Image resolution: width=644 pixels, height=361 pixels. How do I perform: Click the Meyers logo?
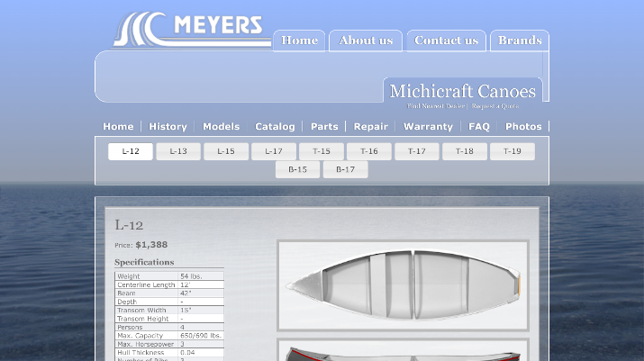tap(192, 29)
